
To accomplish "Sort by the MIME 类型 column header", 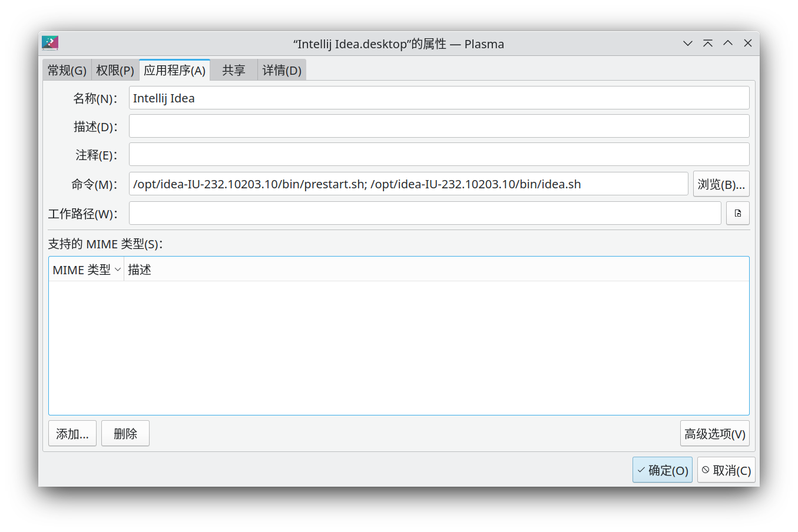I will click(86, 270).
